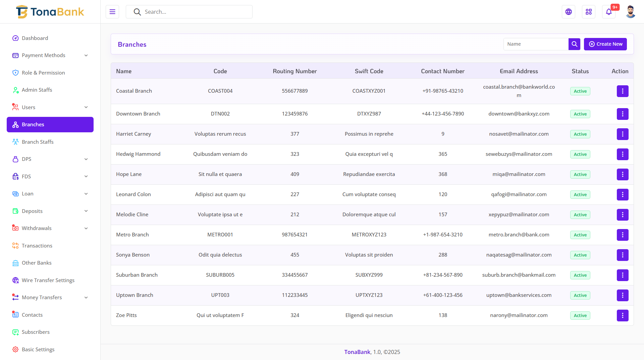Click the user profile avatar
This screenshot has height=360, width=644.
tap(630, 12)
